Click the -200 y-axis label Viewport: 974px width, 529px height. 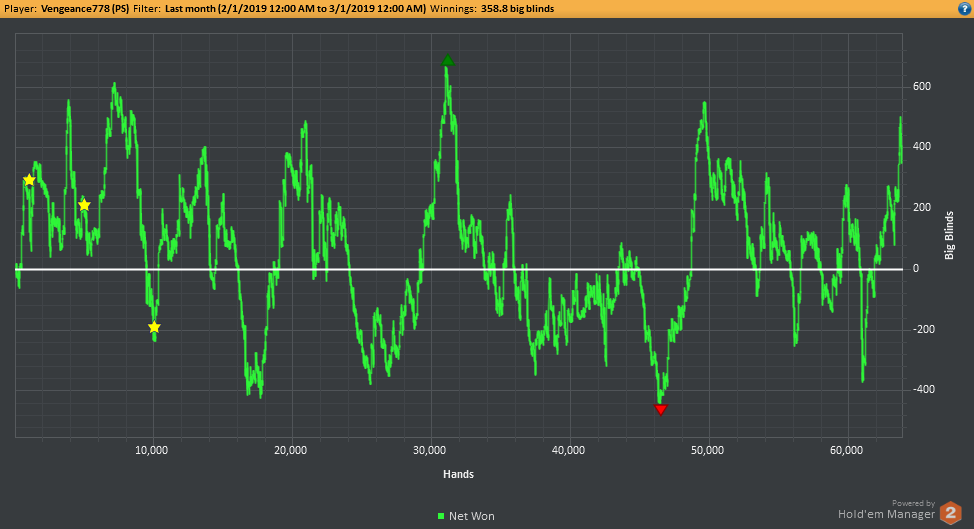pyautogui.click(x=924, y=329)
